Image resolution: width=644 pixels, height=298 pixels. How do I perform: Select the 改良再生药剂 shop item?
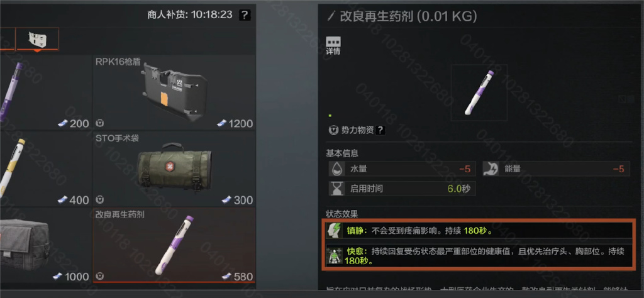coord(174,245)
